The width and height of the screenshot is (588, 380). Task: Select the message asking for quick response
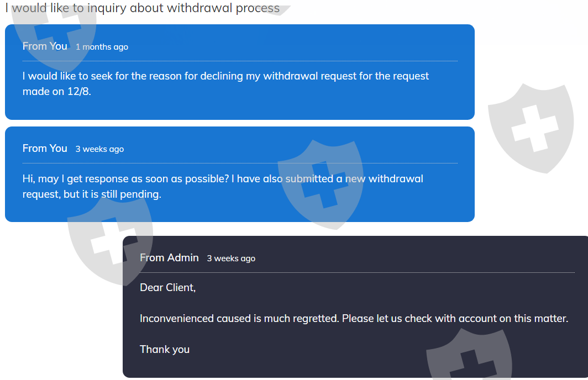click(x=223, y=187)
